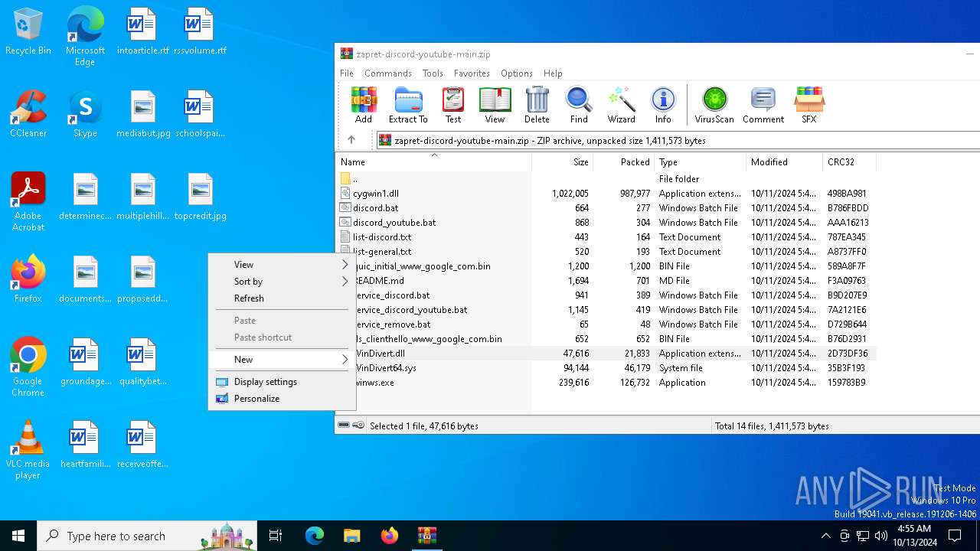This screenshot has width=980, height=551.
Task: Open the Help menu in WinRAR
Action: [553, 73]
